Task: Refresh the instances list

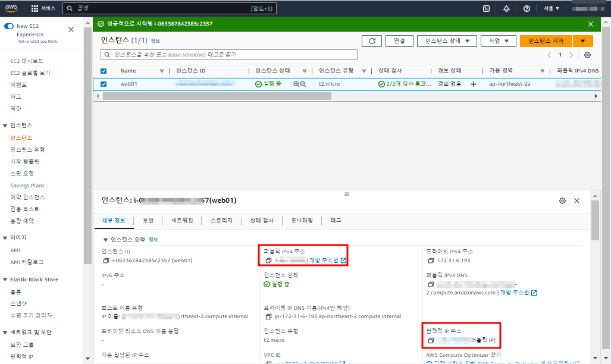Action: point(372,41)
